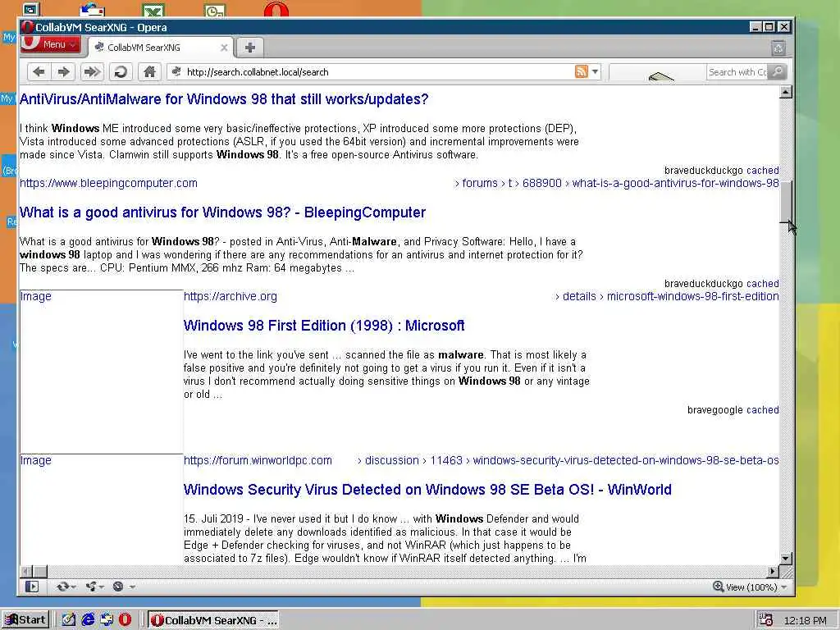
Task: Click the horizontal scrollbar right arrow
Action: point(773,572)
